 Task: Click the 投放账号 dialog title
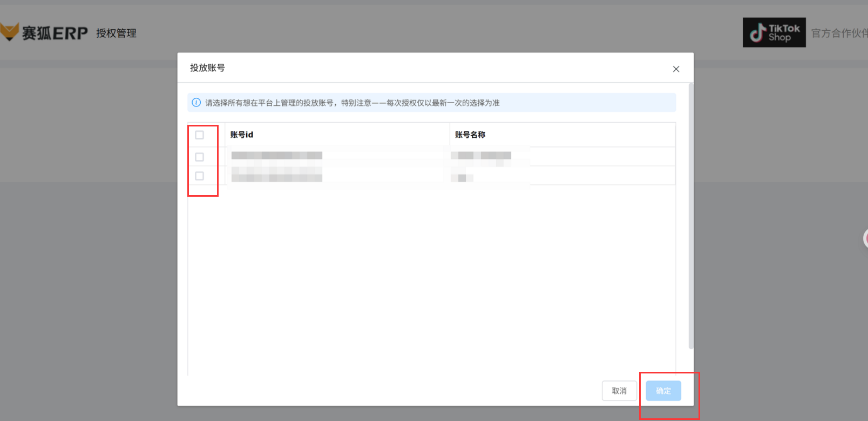(x=207, y=68)
